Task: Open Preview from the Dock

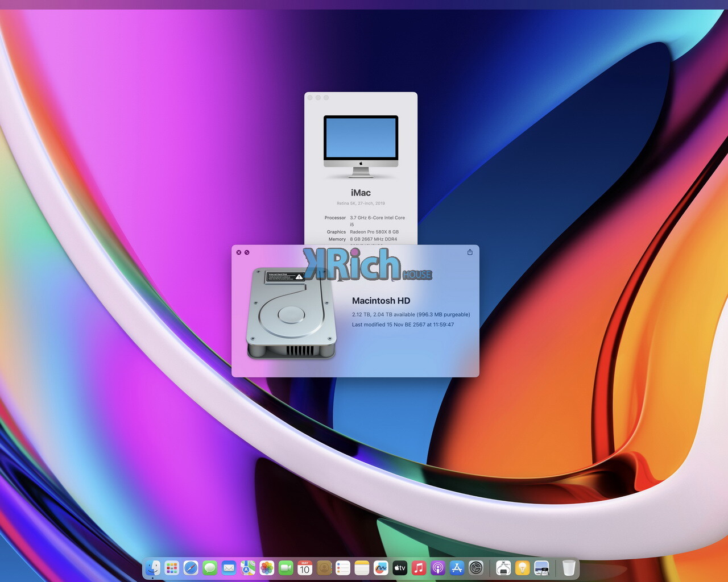Action: click(x=541, y=567)
